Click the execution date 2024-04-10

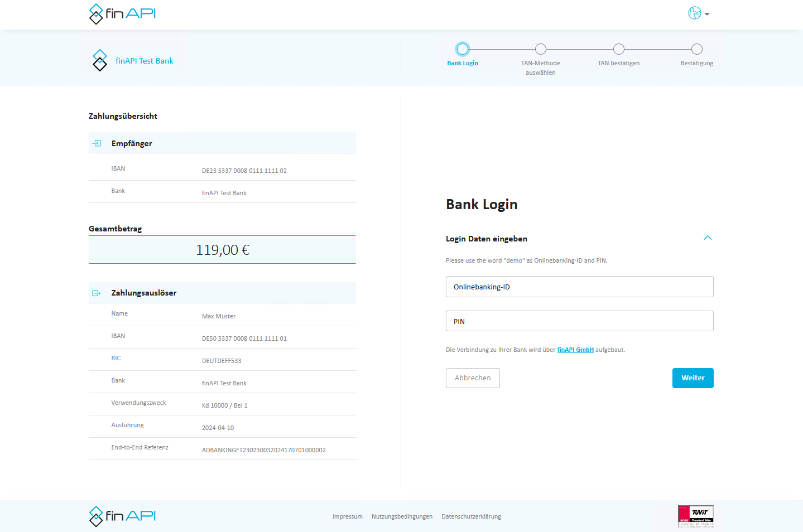[x=218, y=428]
